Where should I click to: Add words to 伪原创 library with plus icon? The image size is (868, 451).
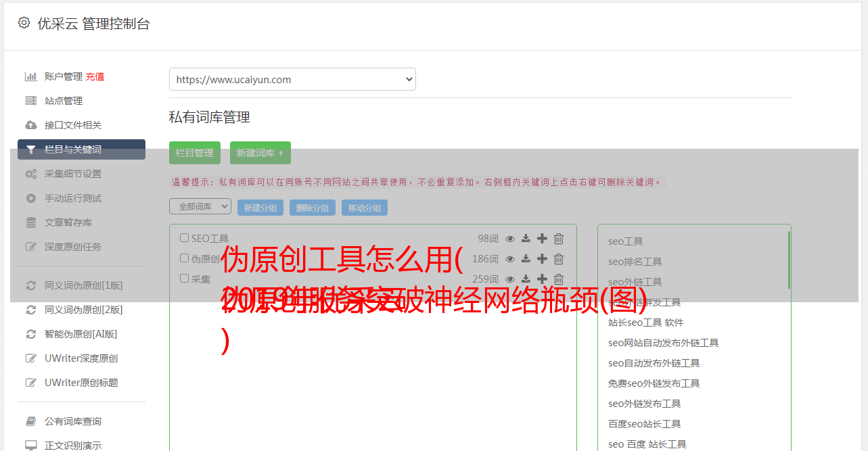pyautogui.click(x=542, y=259)
